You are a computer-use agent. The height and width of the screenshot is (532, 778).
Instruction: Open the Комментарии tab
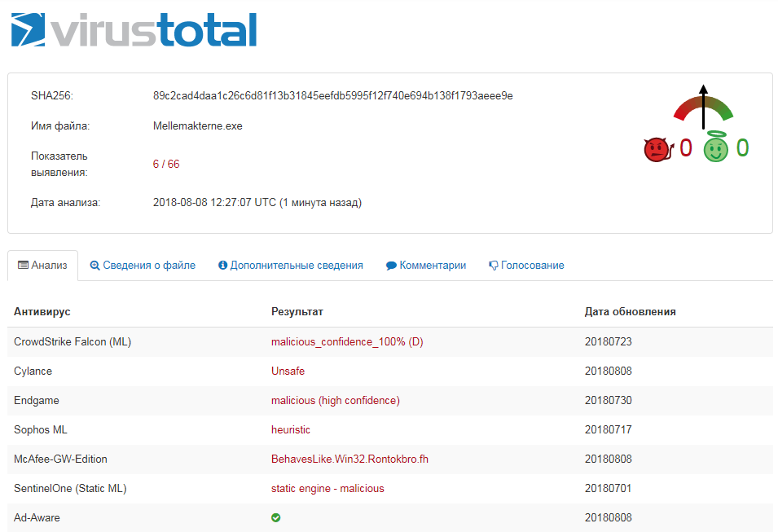click(x=426, y=266)
